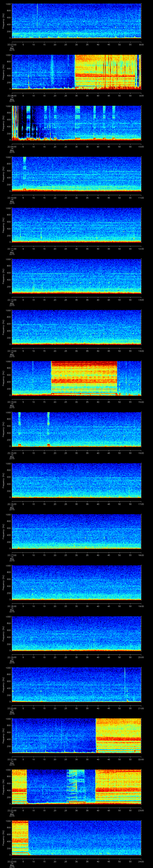Click the spectrogram panel starting at 22:17:00

[x=76, y=531]
